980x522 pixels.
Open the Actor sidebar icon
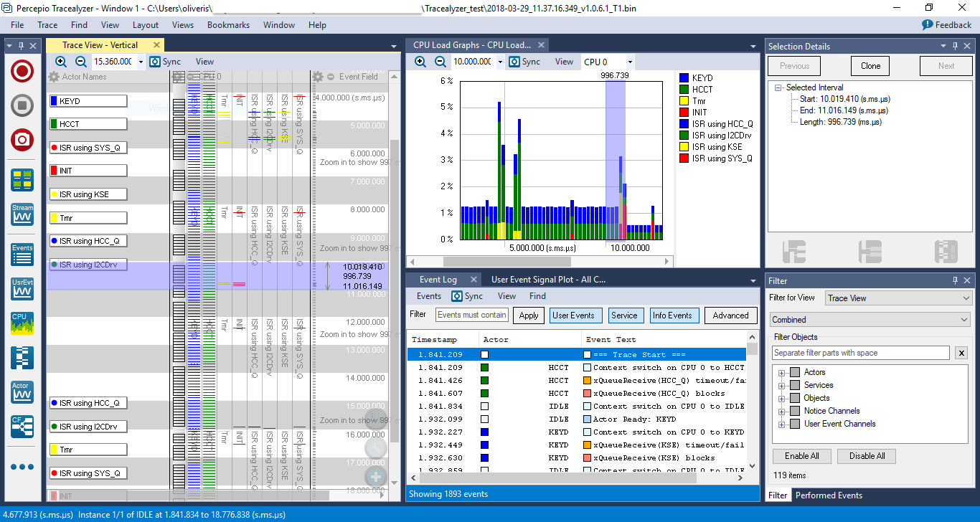pyautogui.click(x=22, y=392)
